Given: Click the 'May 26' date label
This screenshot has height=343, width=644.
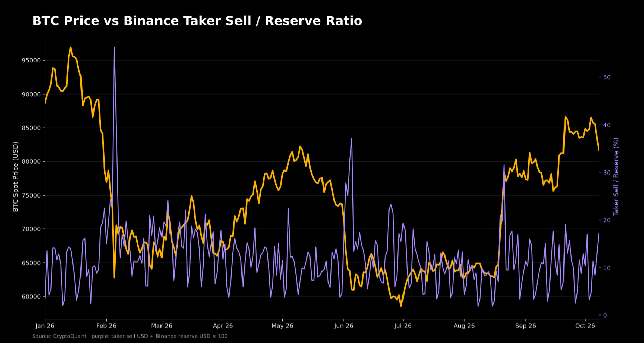Looking at the screenshot, I should pos(282,326).
